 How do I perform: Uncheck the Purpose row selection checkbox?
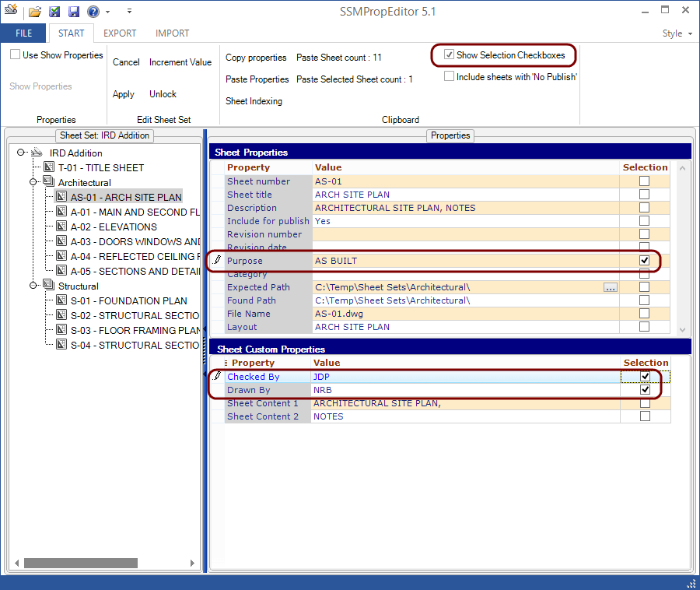pos(644,261)
